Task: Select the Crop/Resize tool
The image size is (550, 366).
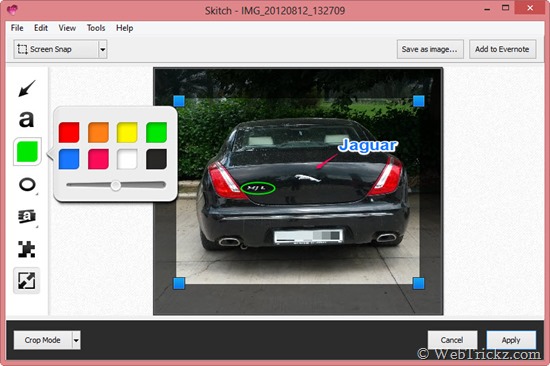Action: (27, 281)
